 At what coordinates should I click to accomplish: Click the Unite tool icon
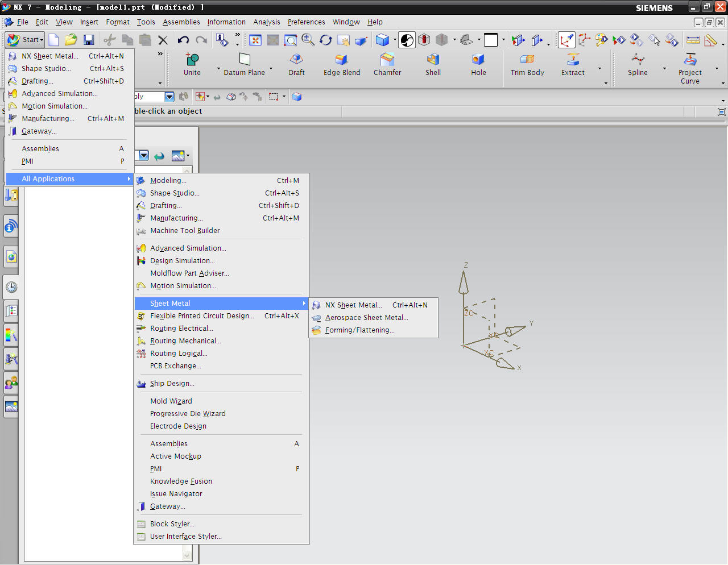pyautogui.click(x=192, y=64)
